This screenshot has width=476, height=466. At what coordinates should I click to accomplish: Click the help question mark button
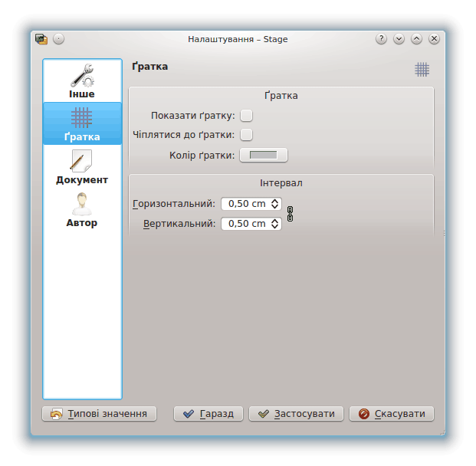[381, 39]
